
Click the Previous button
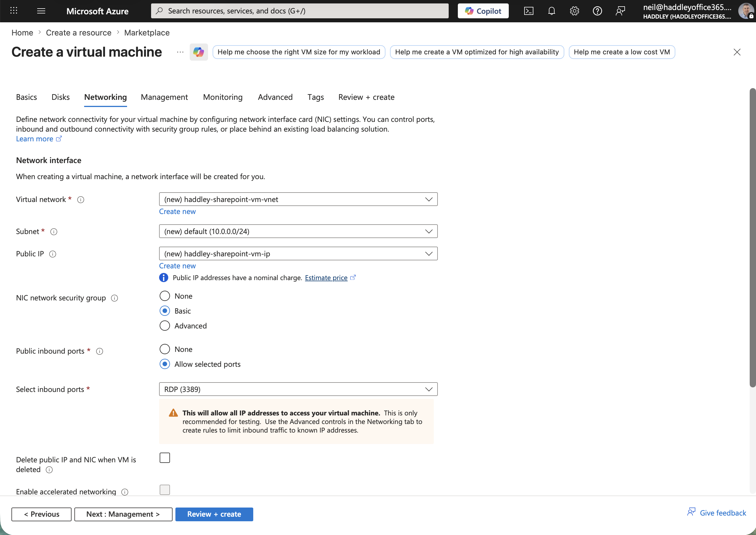click(41, 514)
